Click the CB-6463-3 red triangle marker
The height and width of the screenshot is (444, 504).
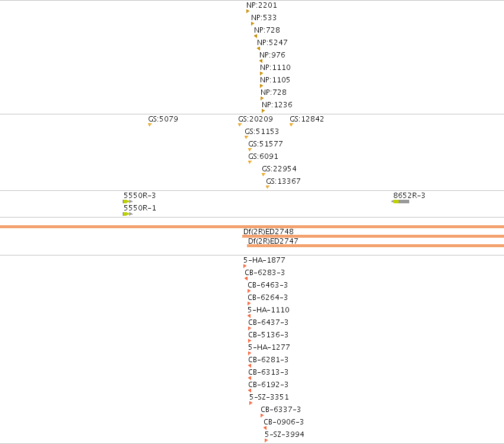pyautogui.click(x=249, y=291)
